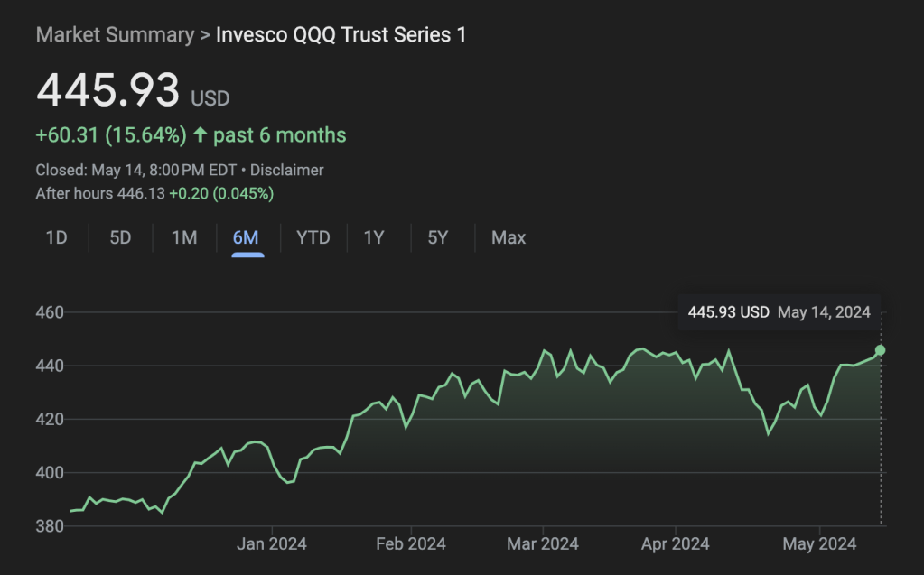This screenshot has height=575, width=924.
Task: Switch to the 5D chart range
Action: [x=120, y=238]
